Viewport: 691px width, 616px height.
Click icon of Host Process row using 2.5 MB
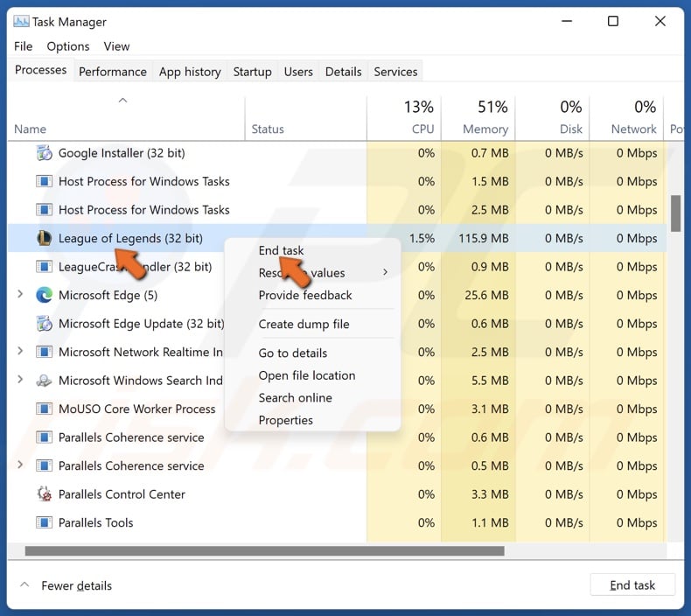tap(44, 210)
